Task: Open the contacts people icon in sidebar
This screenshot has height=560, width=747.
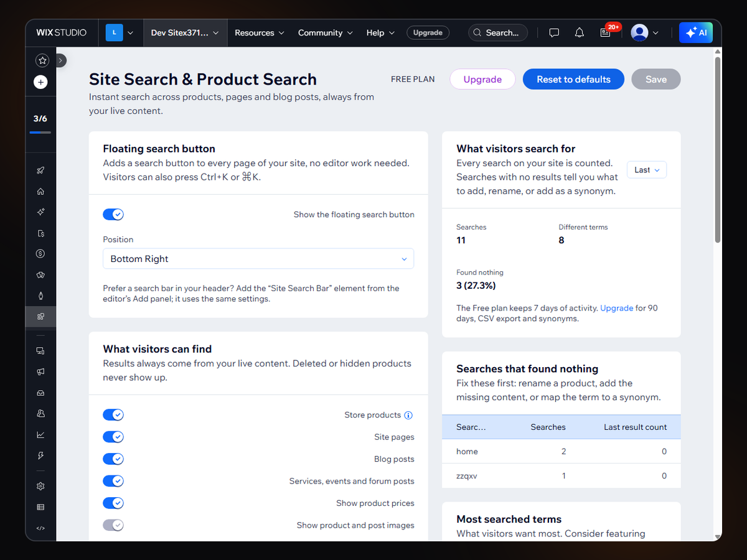Action: tap(40, 414)
